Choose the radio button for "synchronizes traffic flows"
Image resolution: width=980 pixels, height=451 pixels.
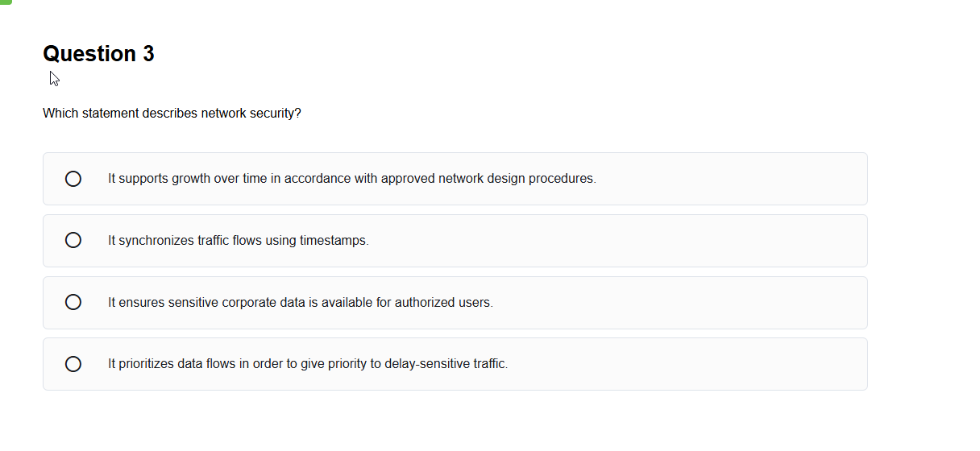click(x=73, y=240)
